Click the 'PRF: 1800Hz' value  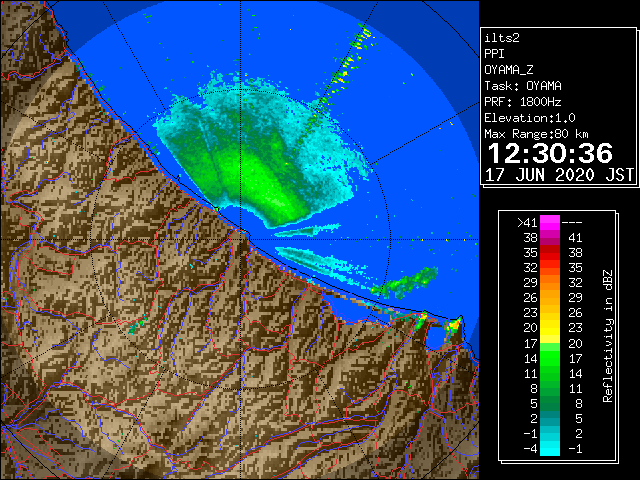click(523, 102)
